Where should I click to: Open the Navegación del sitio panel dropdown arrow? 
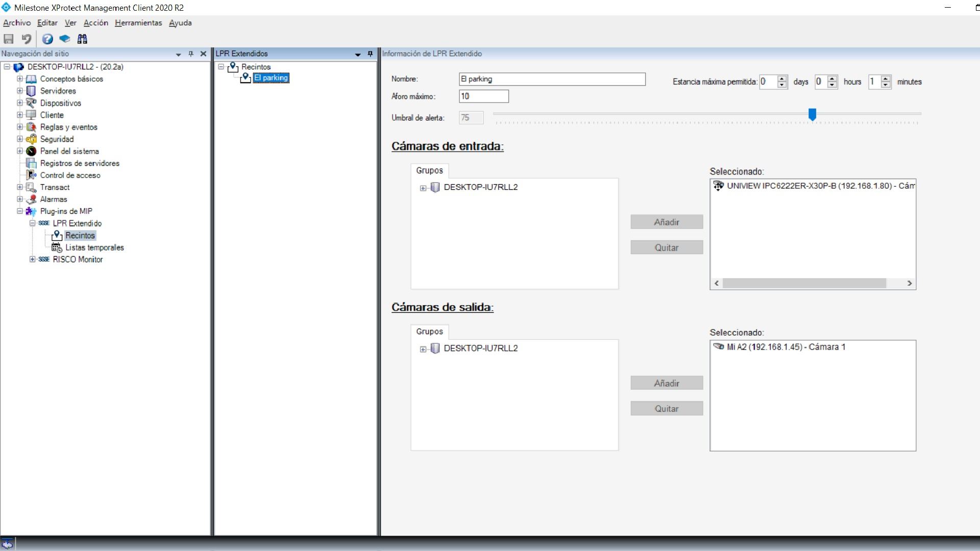pos(179,54)
